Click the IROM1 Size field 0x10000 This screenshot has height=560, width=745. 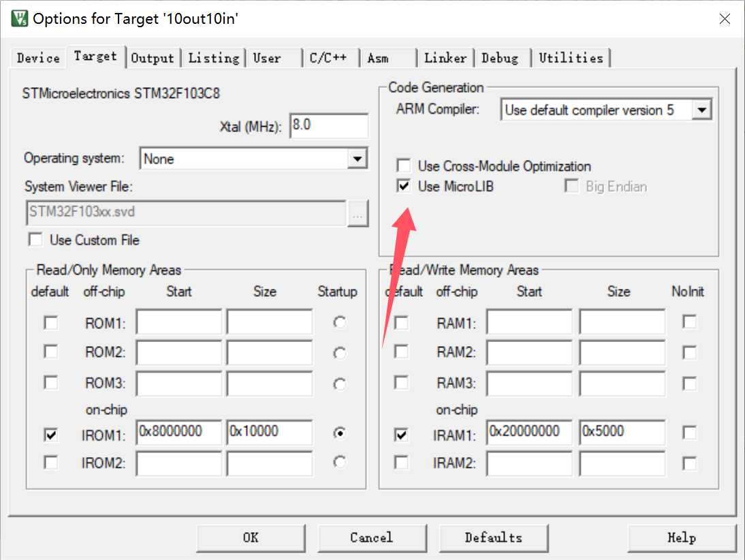click(x=270, y=432)
